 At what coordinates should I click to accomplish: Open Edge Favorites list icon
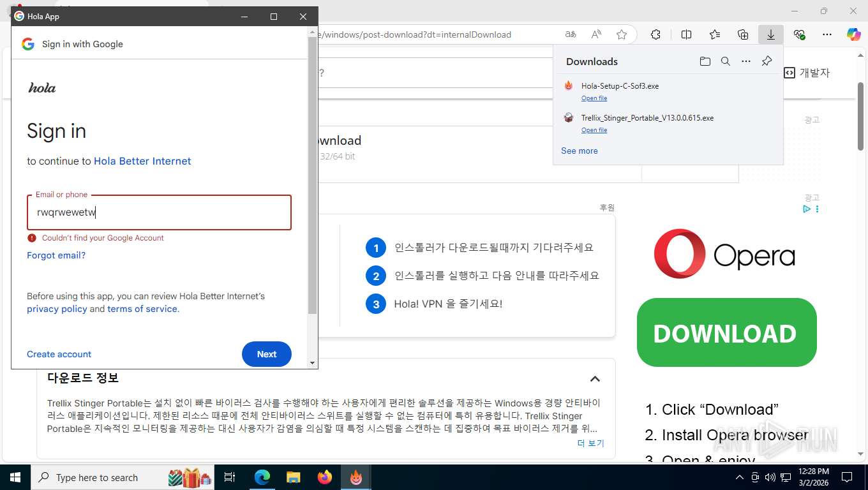715,34
